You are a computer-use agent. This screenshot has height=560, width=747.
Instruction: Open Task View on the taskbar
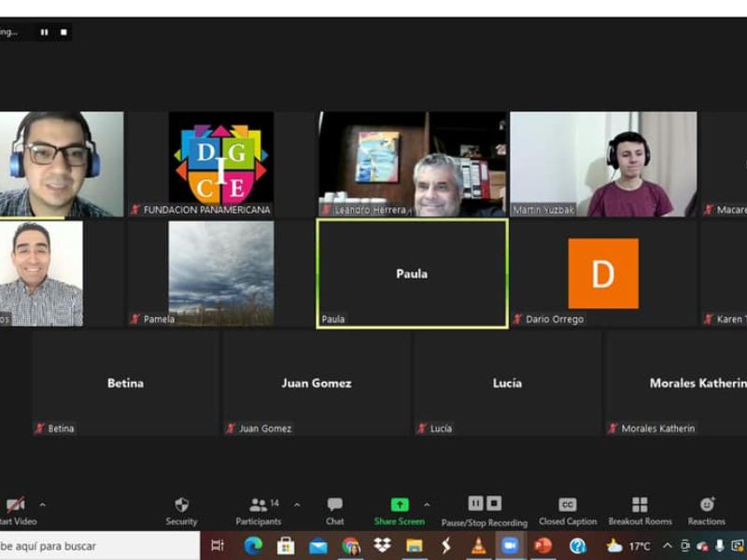pyautogui.click(x=218, y=546)
